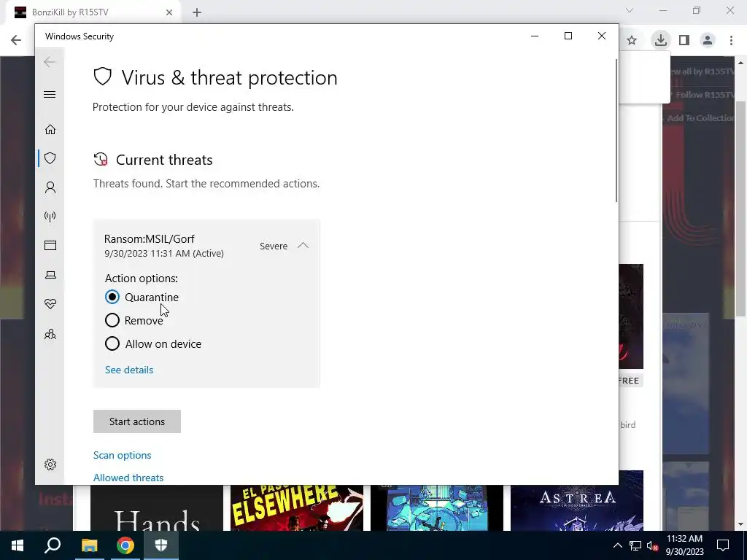Open File Explorer from the taskbar
This screenshot has width=747, height=560.
pyautogui.click(x=89, y=545)
